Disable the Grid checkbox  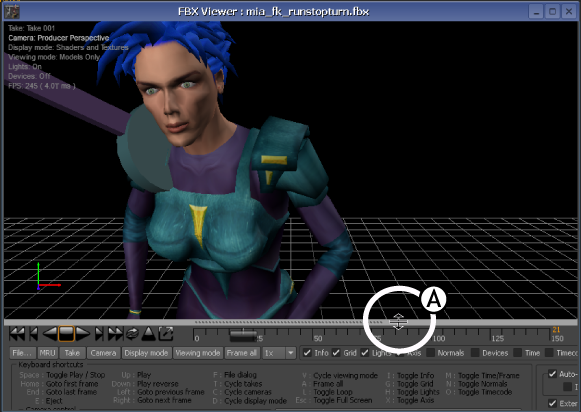coord(336,353)
